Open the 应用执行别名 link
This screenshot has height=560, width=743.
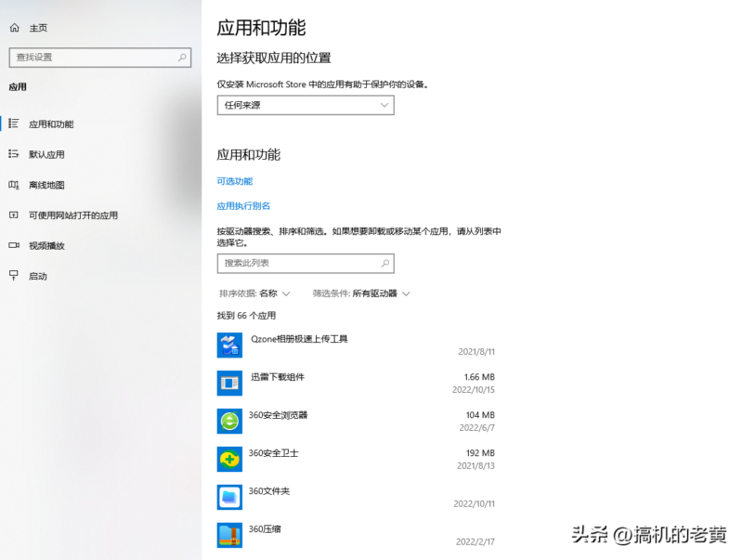242,205
